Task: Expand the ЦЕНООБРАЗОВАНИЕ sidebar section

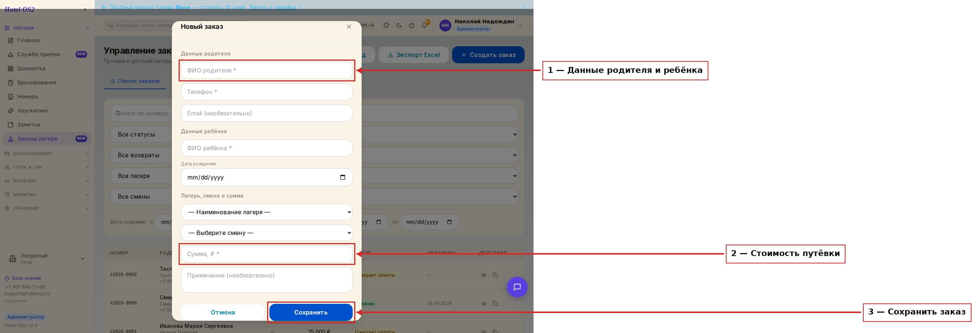Action: tap(47, 154)
